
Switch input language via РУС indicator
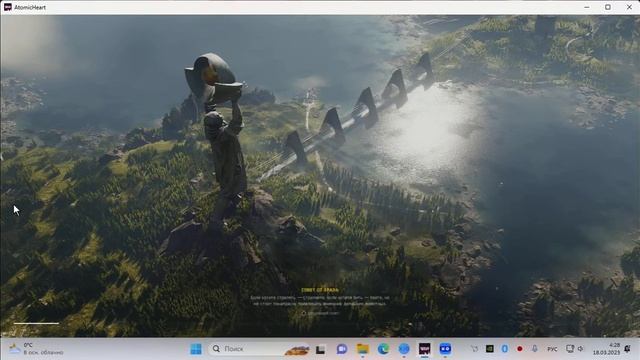tap(552, 349)
